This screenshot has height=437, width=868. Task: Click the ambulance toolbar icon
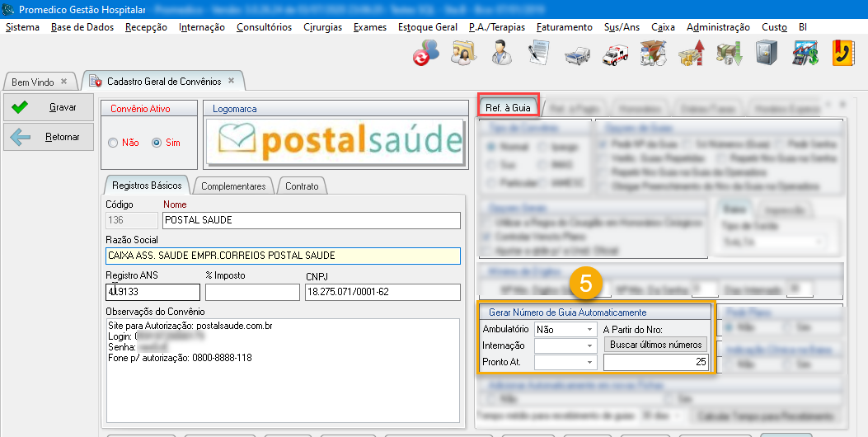tap(615, 54)
